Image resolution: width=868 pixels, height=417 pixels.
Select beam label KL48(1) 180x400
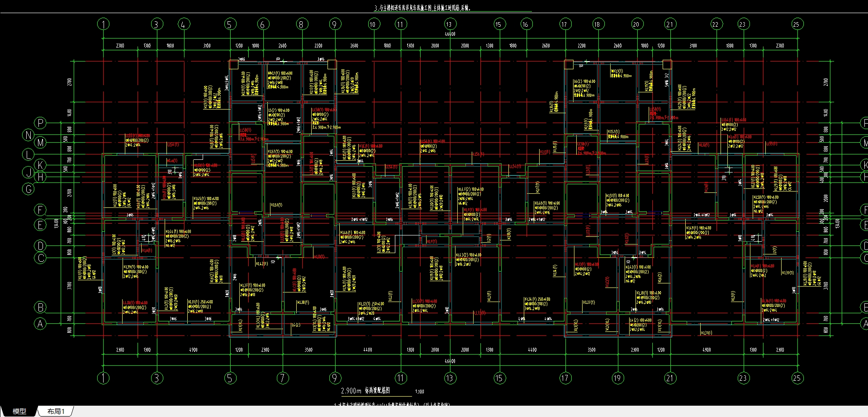(x=547, y=203)
